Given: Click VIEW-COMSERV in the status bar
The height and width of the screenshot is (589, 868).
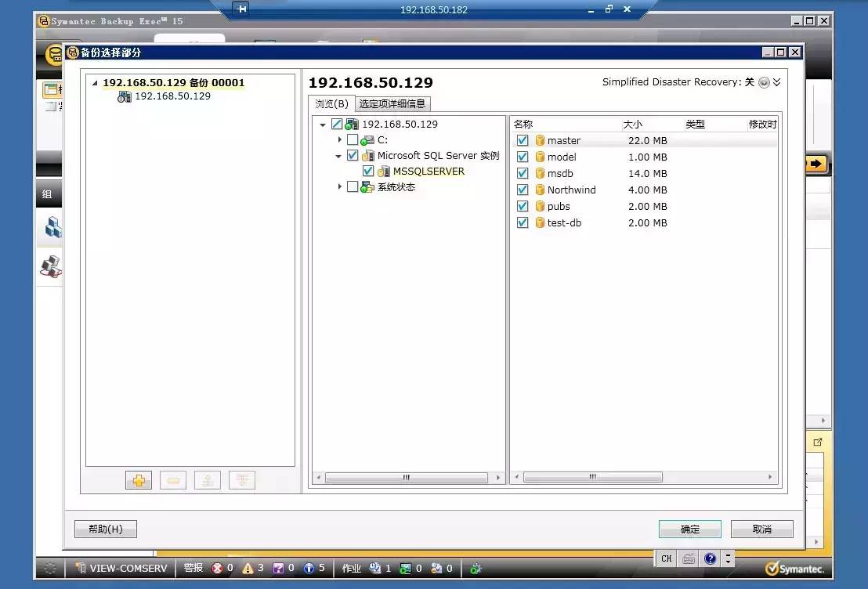Looking at the screenshot, I should (x=128, y=568).
